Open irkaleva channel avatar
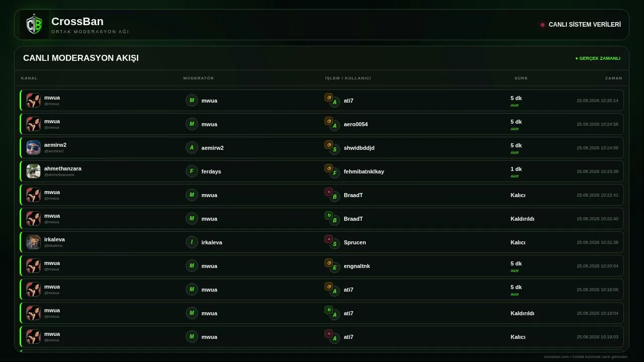644x362 pixels. (34, 242)
